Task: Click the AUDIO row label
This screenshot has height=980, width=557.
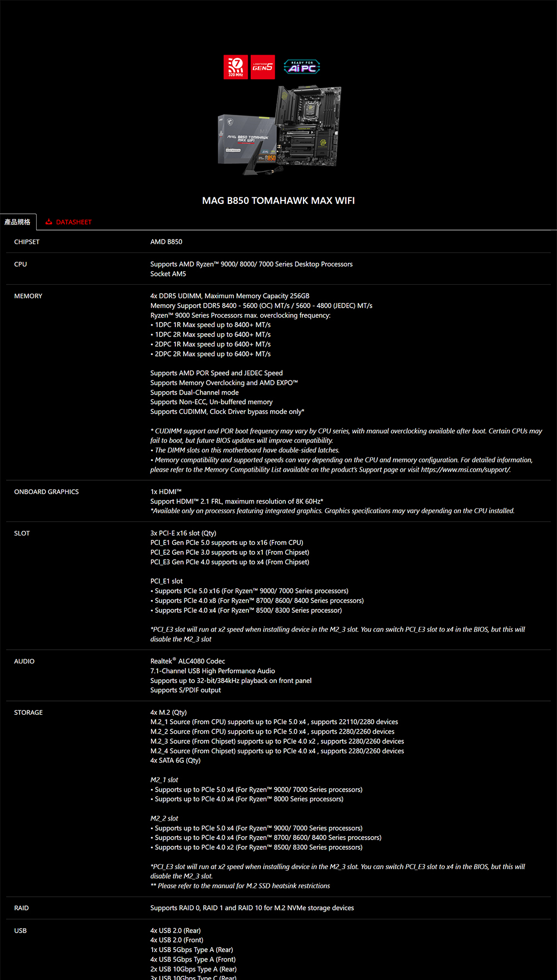Action: (25, 661)
